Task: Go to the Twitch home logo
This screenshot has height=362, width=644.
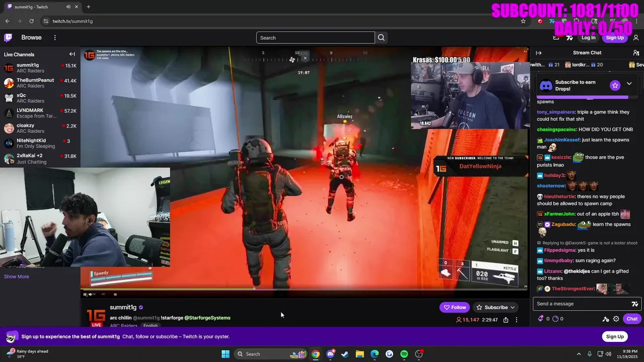Action: click(8, 38)
